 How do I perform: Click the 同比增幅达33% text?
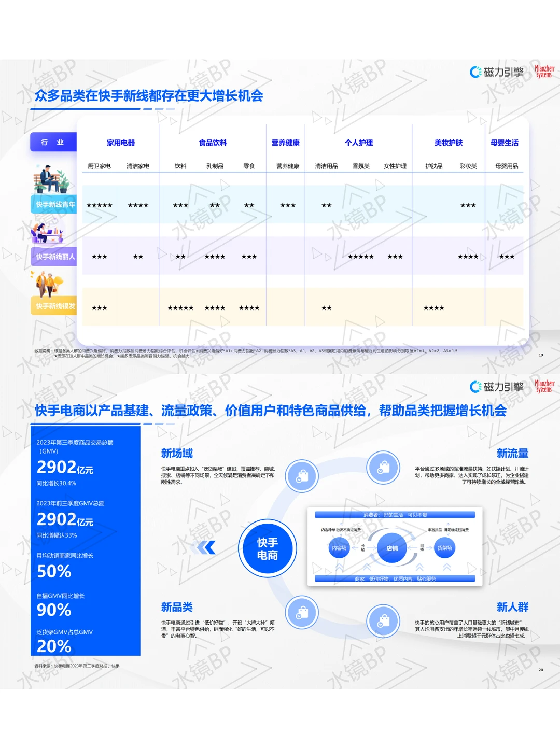pos(57,535)
